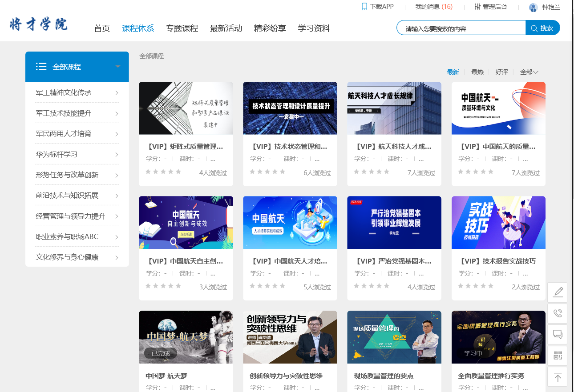Click the search input field
The height and width of the screenshot is (392, 574).
coord(461,28)
